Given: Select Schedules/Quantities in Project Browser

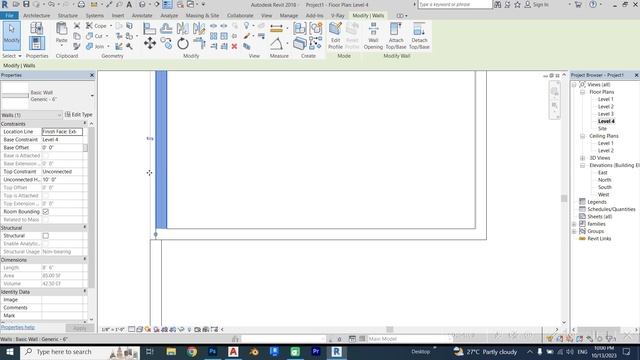Looking at the screenshot, I should (611, 209).
